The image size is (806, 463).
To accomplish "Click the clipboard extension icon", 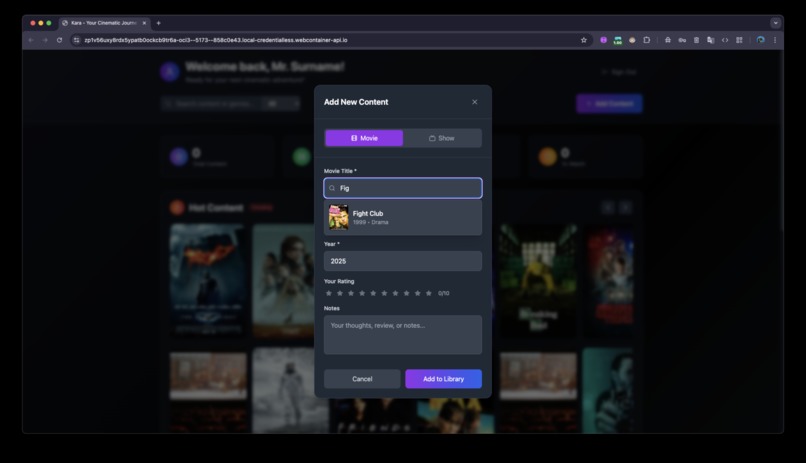I will [697, 40].
